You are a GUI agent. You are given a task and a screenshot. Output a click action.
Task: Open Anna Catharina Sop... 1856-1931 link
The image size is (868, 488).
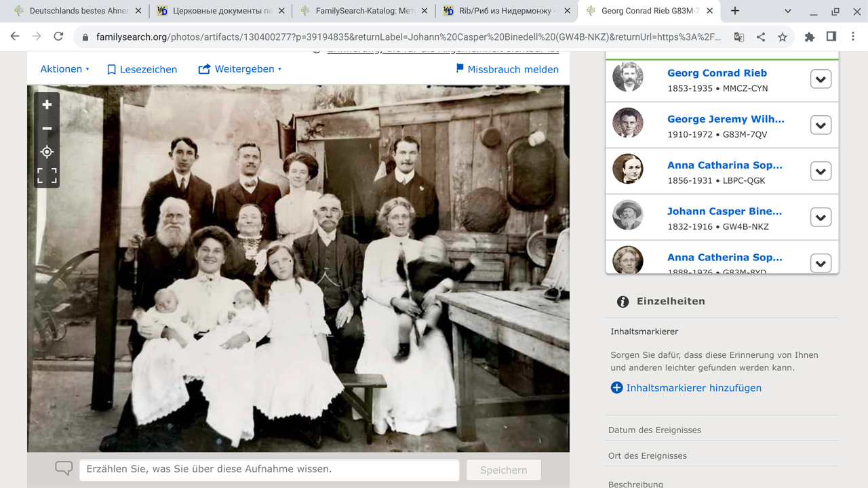point(724,165)
